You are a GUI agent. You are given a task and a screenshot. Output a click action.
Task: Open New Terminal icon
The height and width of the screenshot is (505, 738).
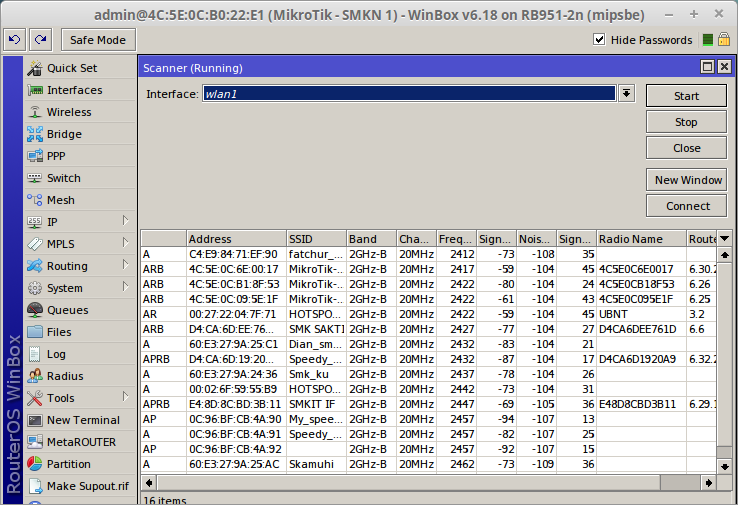click(35, 420)
